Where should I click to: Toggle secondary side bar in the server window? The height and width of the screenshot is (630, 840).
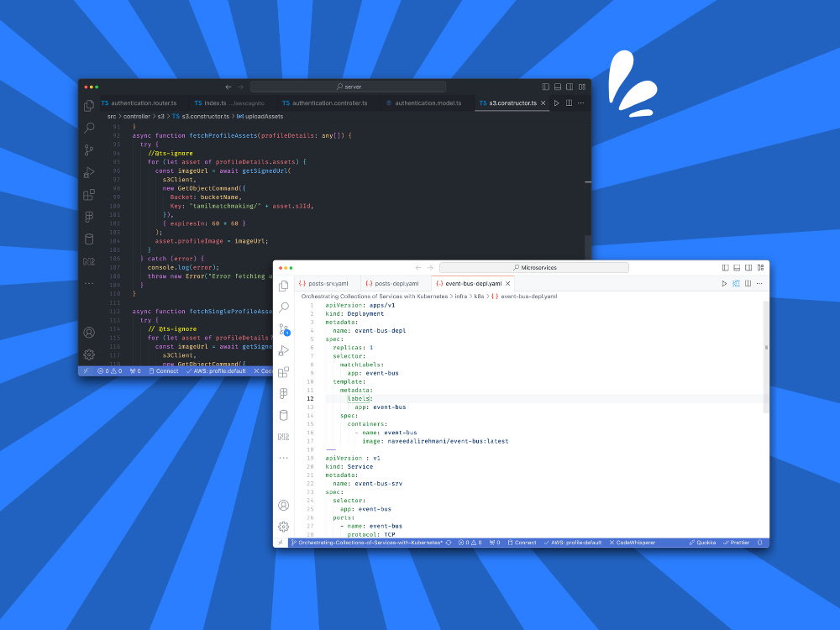(x=570, y=87)
